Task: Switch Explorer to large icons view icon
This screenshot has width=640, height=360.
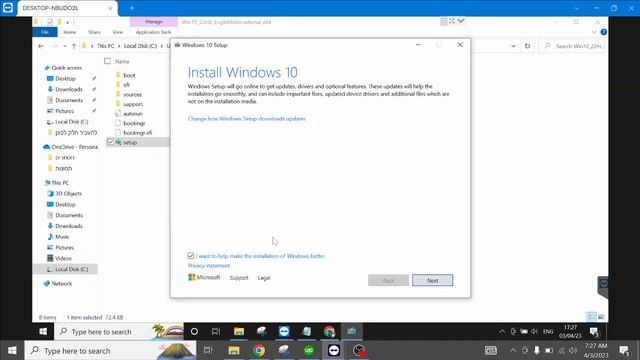Action: (601, 317)
